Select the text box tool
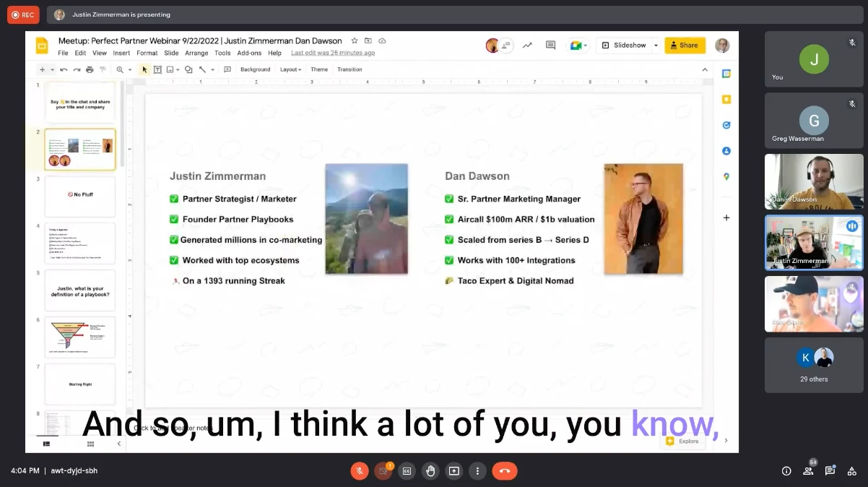Viewport: 868px width, 487px height. [x=157, y=69]
